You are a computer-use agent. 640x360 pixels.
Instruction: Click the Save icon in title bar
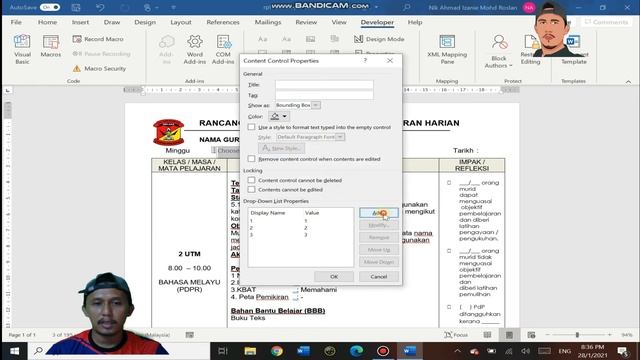pyautogui.click(x=76, y=7)
